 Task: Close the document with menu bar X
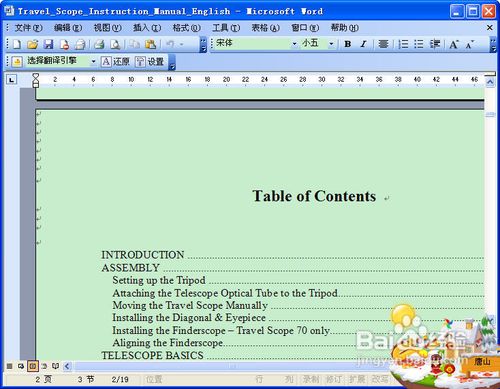coord(489,28)
